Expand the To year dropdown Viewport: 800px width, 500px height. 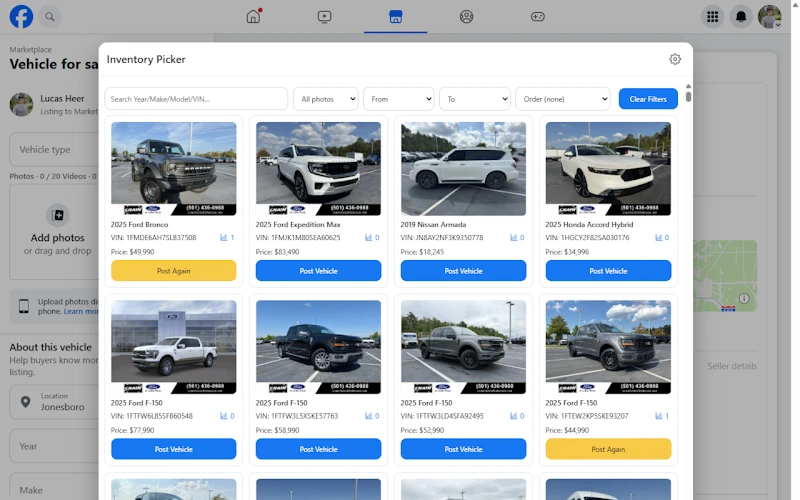pos(474,98)
